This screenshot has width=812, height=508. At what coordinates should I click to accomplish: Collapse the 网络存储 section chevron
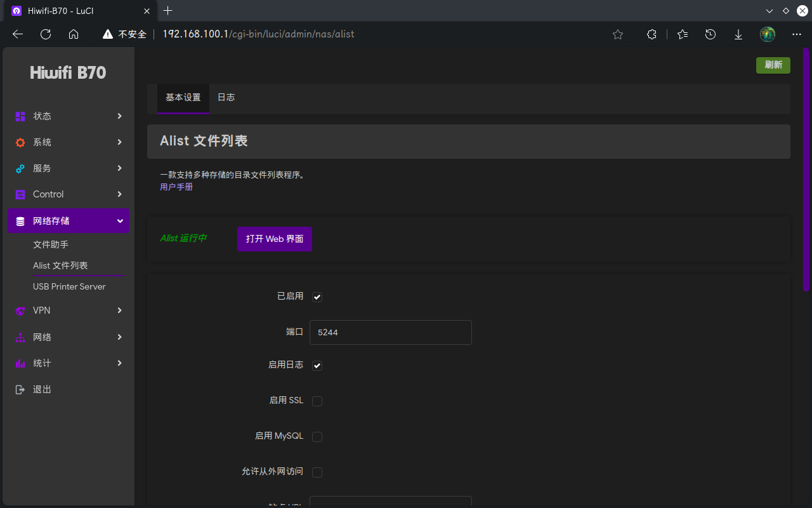[119, 221]
